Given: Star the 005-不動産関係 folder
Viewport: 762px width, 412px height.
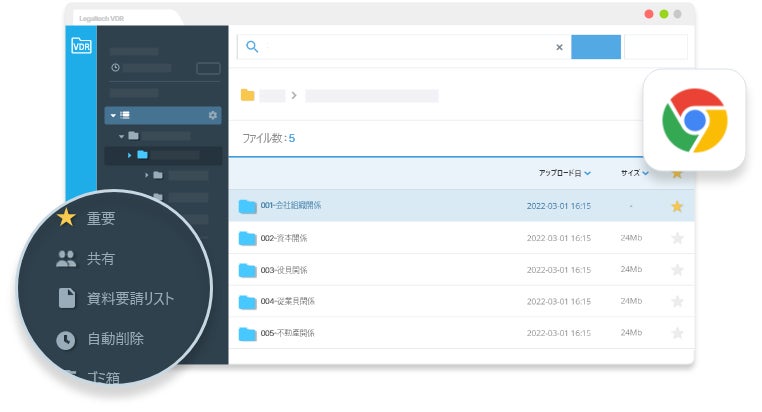Looking at the screenshot, I should tap(677, 333).
